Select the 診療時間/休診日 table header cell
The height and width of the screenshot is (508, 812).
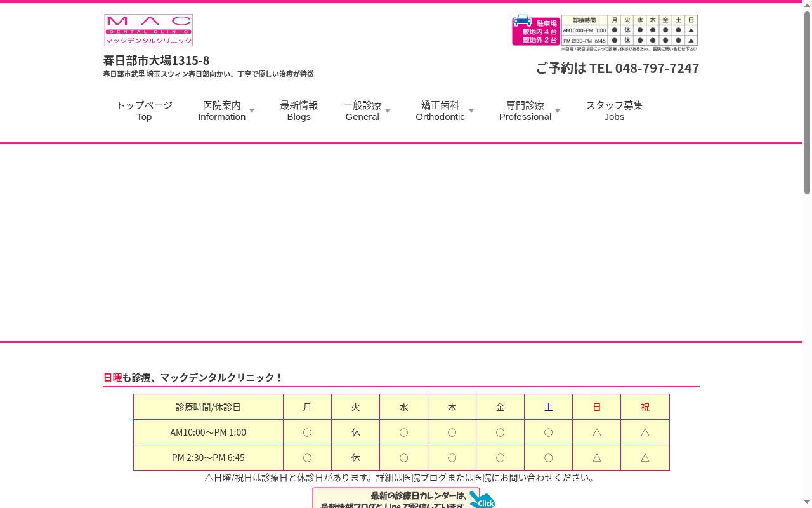click(208, 407)
